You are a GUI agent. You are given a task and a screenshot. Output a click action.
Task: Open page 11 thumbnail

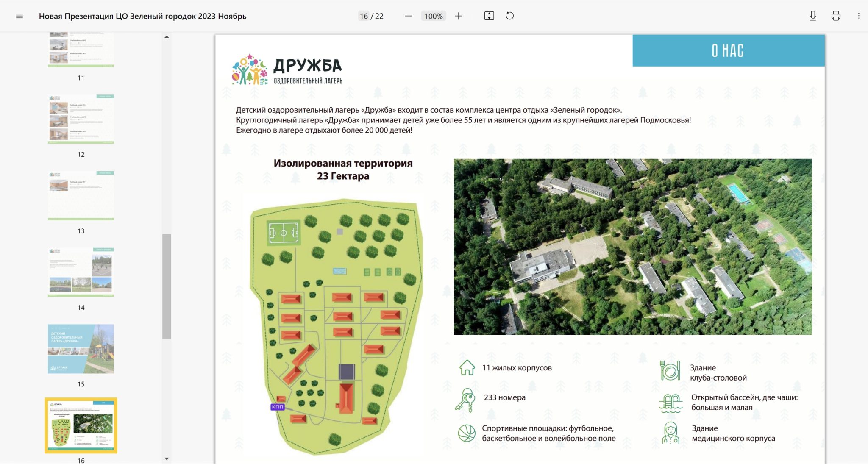pyautogui.click(x=81, y=50)
